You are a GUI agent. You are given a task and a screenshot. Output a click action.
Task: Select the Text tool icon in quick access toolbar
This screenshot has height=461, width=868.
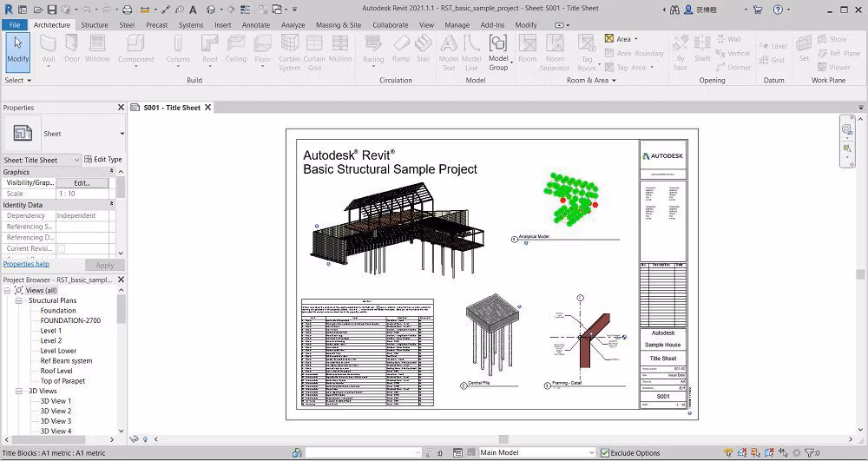point(193,10)
